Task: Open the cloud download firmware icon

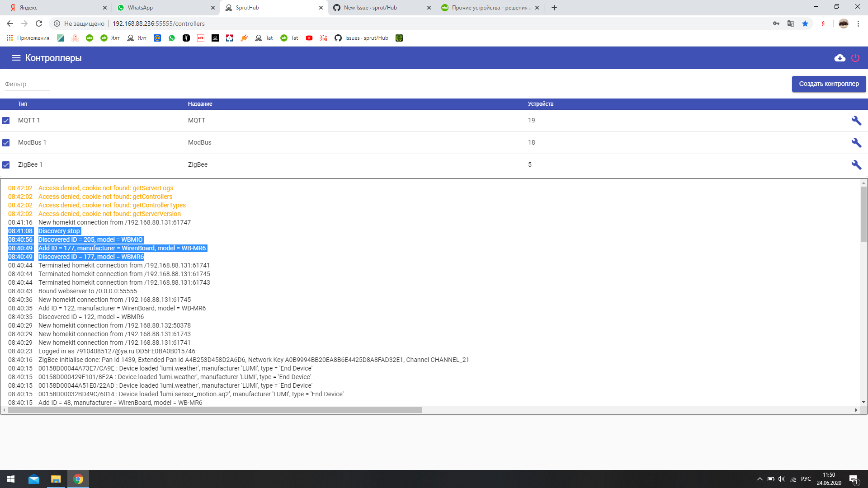Action: pos(840,58)
